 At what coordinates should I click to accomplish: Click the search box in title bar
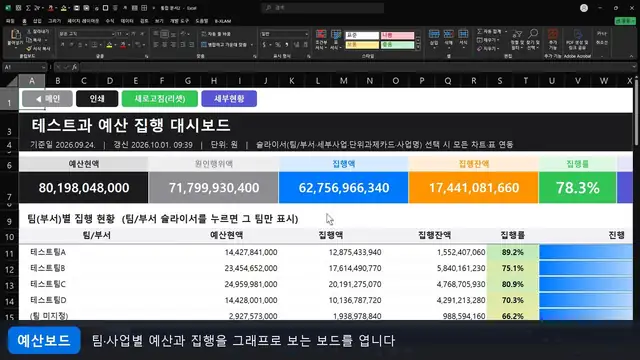[322, 8]
